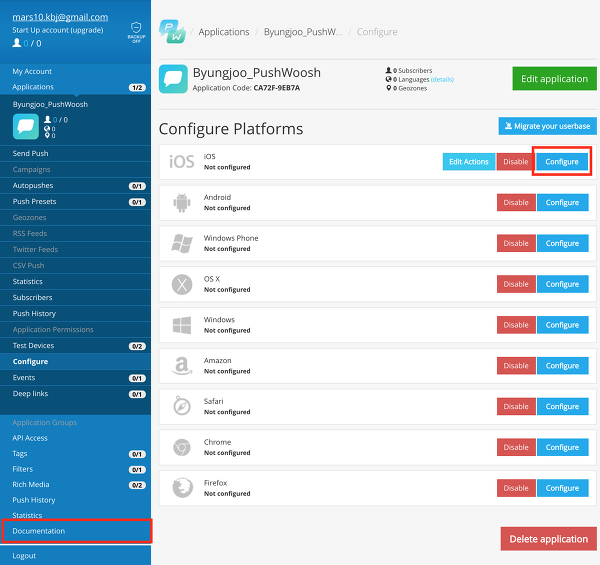Open Subscribers in the sidebar

pyautogui.click(x=75, y=298)
